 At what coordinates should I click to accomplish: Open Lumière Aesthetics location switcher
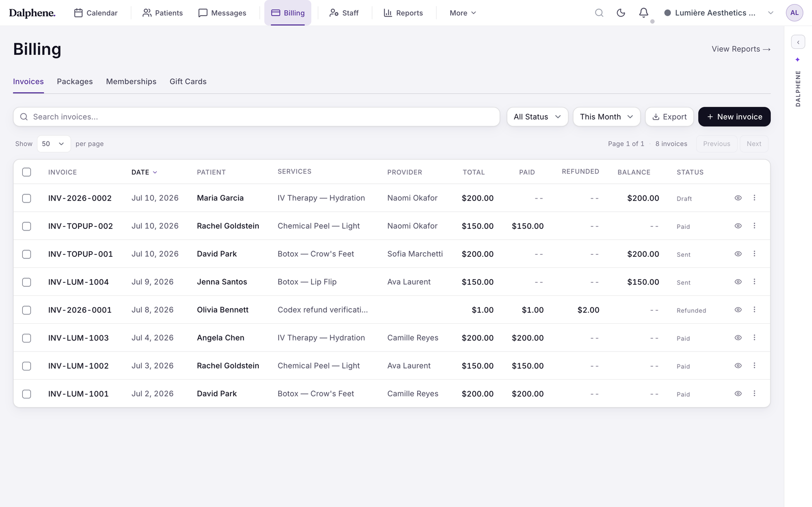click(x=719, y=13)
